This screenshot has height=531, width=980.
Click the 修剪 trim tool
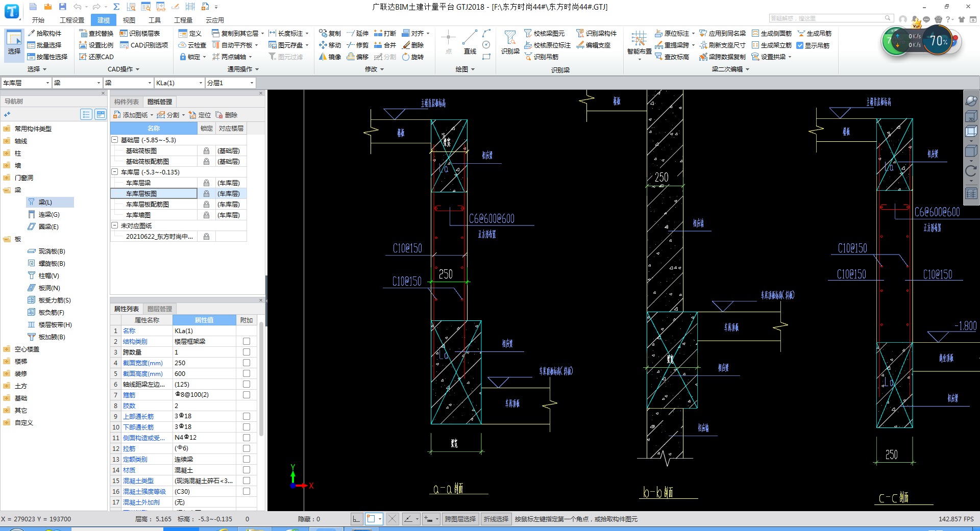tap(357, 45)
